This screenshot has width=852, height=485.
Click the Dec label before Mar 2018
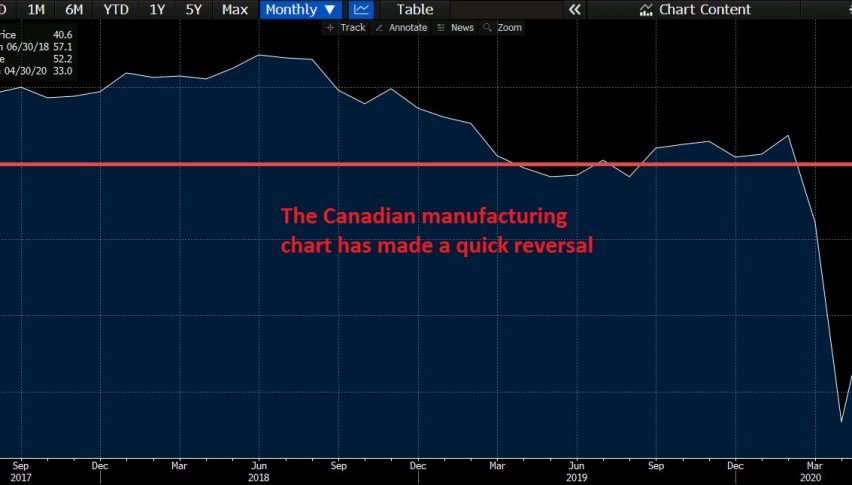click(x=100, y=465)
